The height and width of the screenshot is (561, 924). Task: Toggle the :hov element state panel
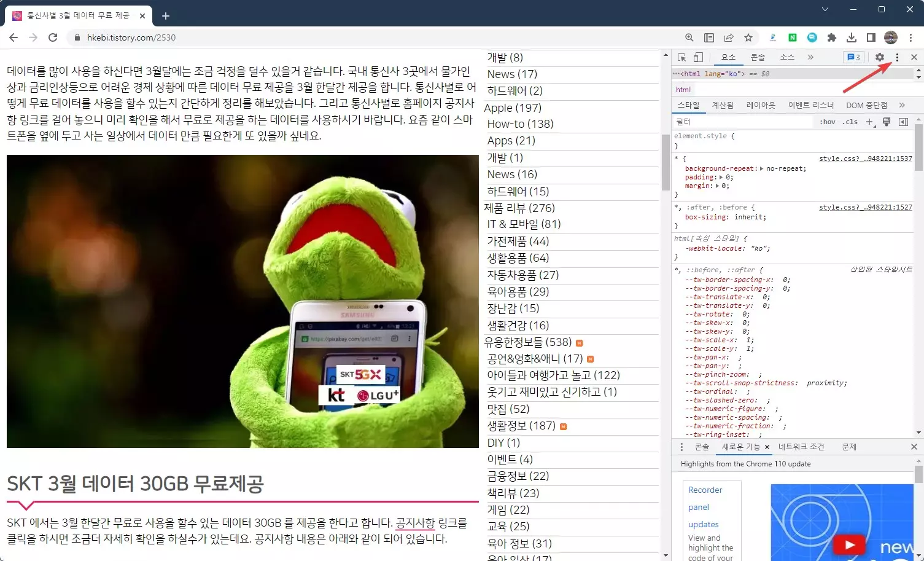827,121
